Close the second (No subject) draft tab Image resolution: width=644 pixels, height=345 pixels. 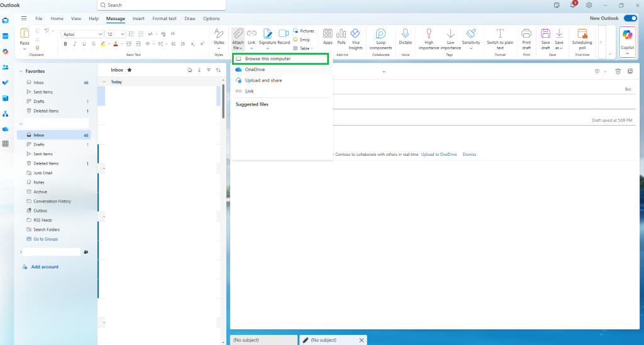pyautogui.click(x=362, y=340)
